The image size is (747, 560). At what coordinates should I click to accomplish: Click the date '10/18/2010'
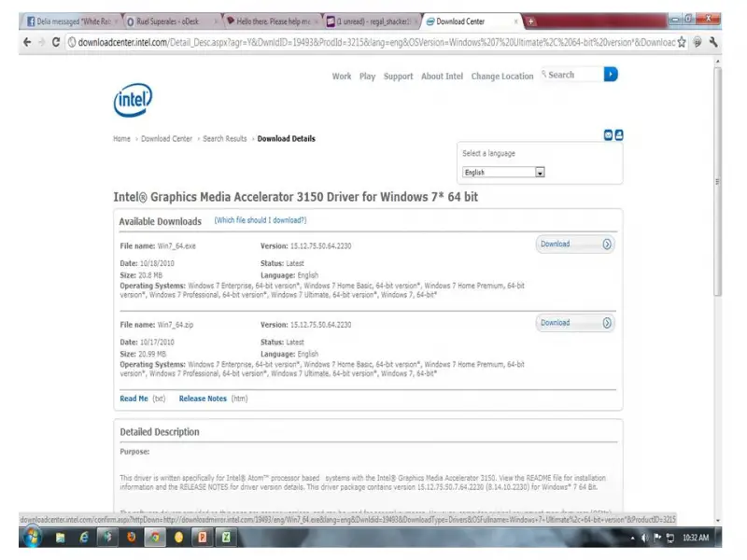point(157,263)
